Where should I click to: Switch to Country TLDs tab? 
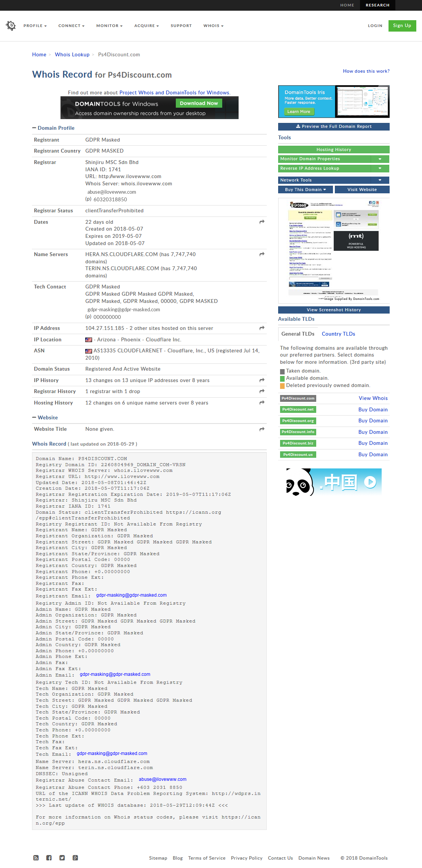(x=338, y=334)
